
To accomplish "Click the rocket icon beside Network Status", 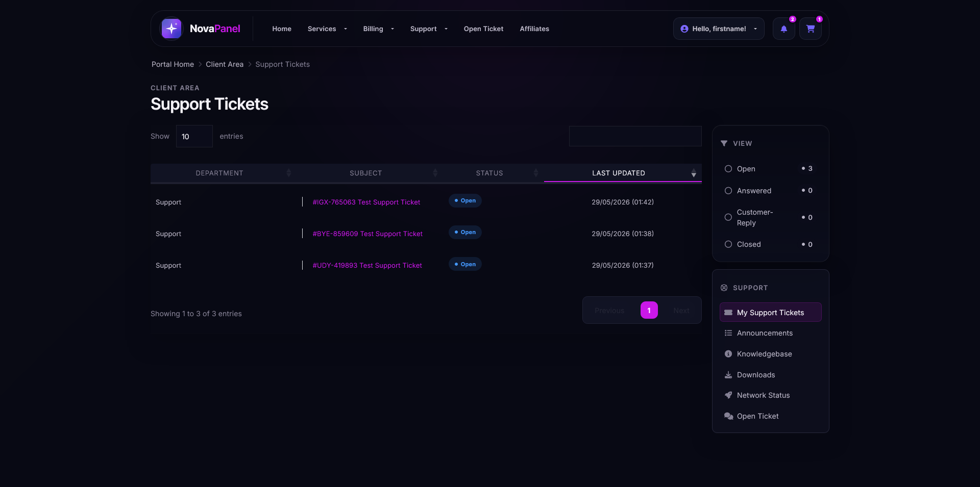I will 728,395.
